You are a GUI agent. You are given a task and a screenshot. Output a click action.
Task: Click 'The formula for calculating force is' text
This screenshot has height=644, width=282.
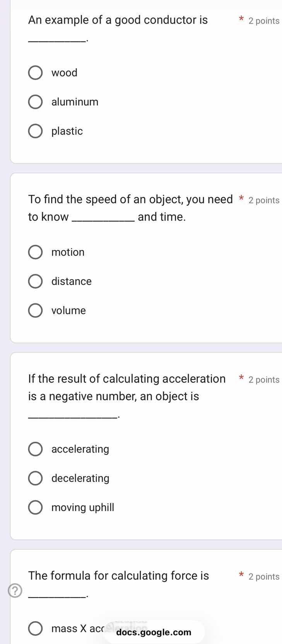[x=118, y=576]
